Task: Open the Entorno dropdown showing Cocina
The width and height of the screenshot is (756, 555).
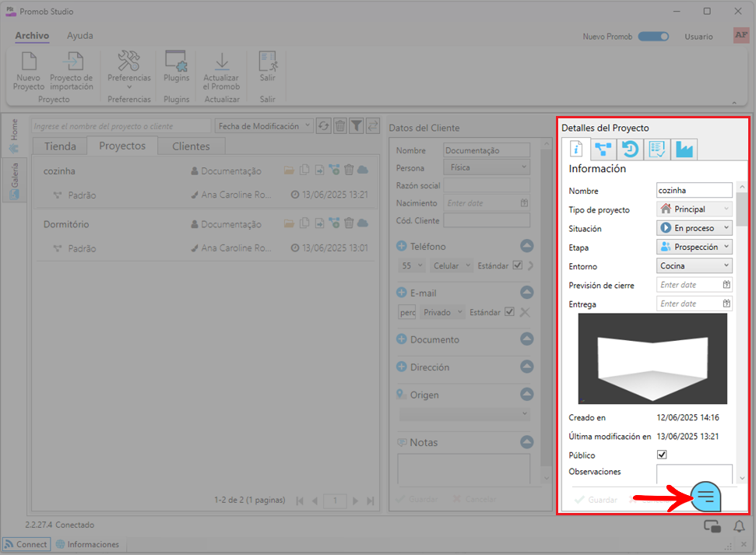Action: 694,265
